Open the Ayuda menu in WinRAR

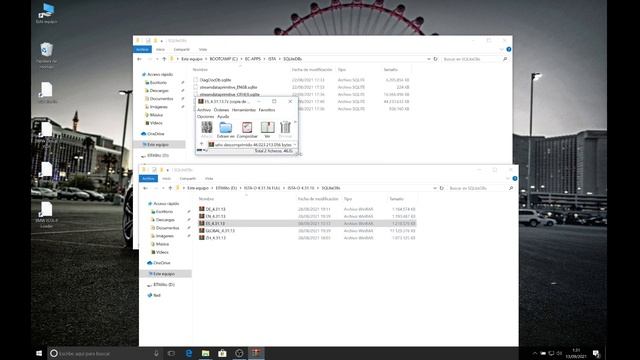[223, 116]
